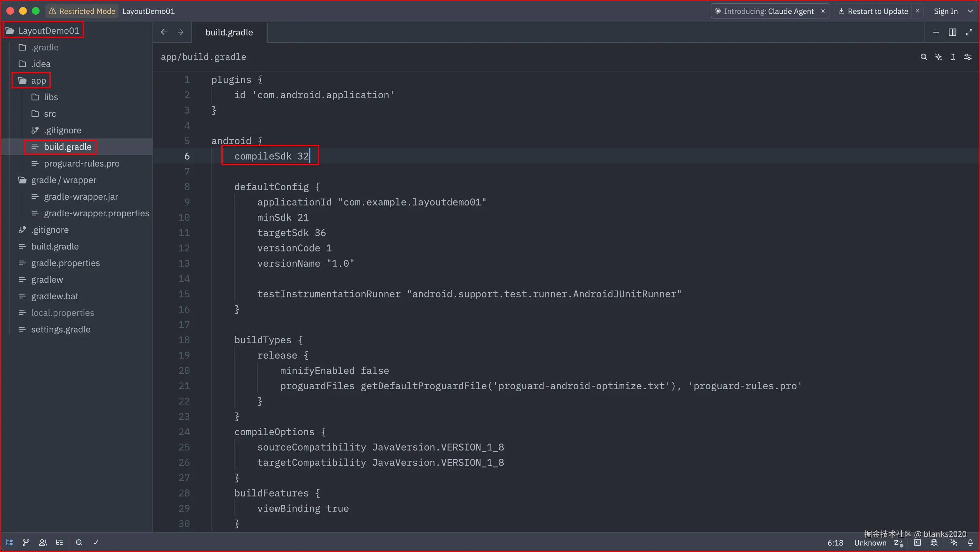
Task: Show project diagnostics checkmark icon
Action: [95, 542]
